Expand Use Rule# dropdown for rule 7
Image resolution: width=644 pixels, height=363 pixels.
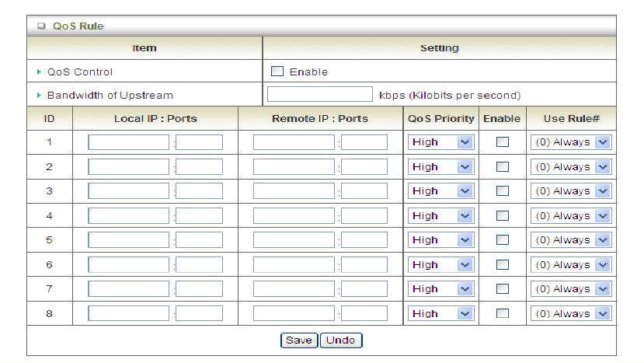tap(571, 289)
